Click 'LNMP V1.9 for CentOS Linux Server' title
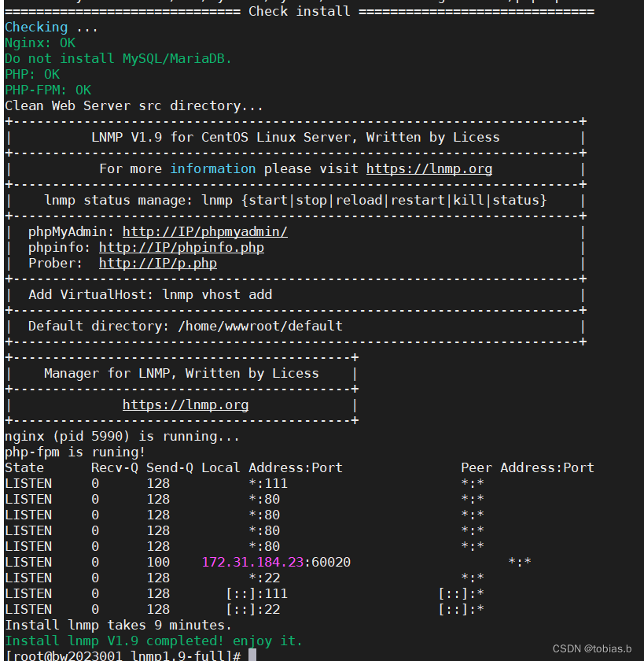Viewport: 644px width, 661px height. click(223, 138)
